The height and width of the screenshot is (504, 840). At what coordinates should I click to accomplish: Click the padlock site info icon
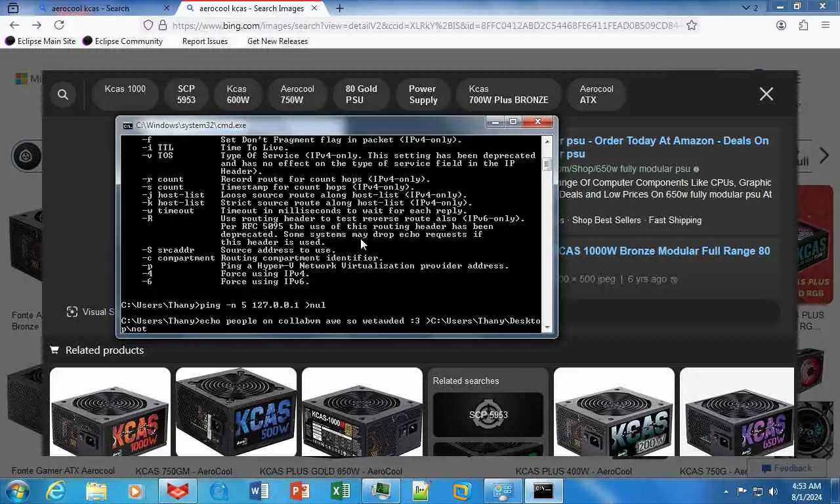[x=162, y=25]
